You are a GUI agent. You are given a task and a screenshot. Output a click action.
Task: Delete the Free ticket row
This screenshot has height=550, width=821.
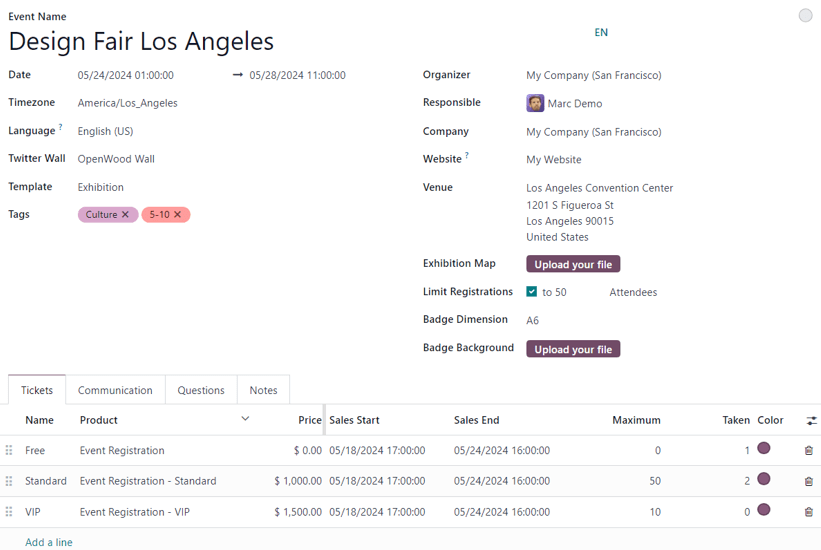808,451
